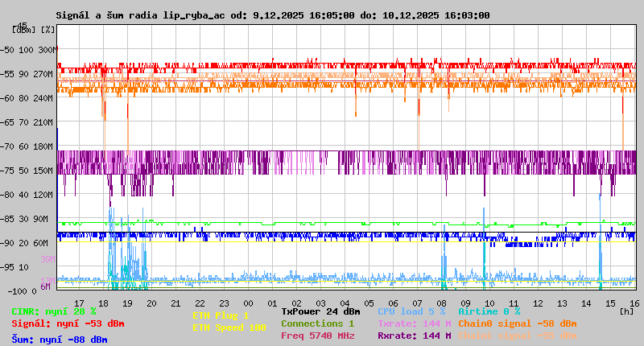Click the "Txrate: 144 M" legend label
Image resolution: width=644 pixels, height=346 pixels.
point(415,323)
